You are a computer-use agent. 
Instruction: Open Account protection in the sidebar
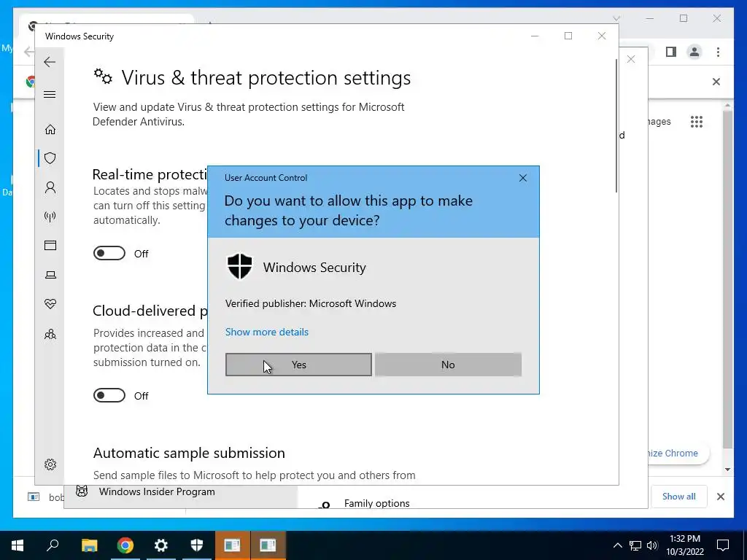[50, 187]
